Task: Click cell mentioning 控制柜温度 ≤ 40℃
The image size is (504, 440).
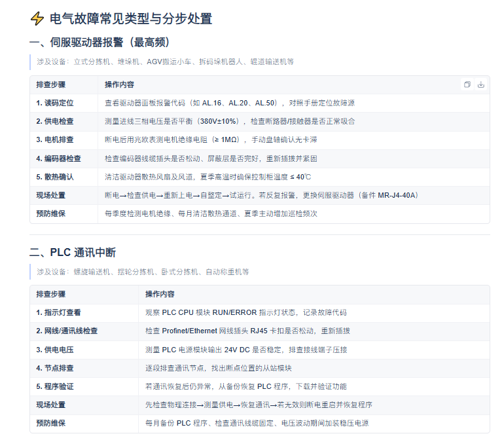Action: pos(294,177)
